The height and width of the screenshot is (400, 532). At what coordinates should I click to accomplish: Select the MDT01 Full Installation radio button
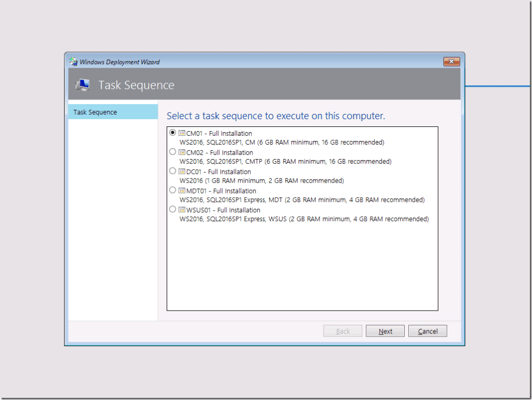coord(172,190)
